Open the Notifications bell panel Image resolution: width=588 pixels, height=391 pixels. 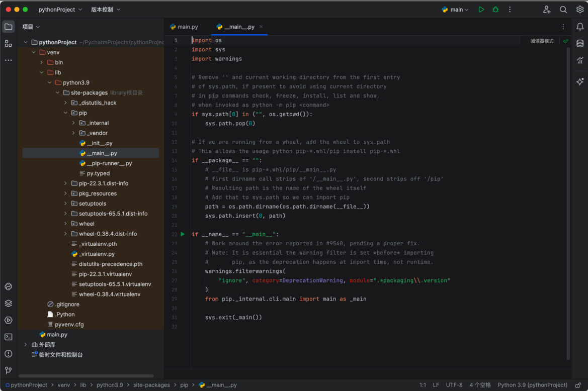point(580,27)
